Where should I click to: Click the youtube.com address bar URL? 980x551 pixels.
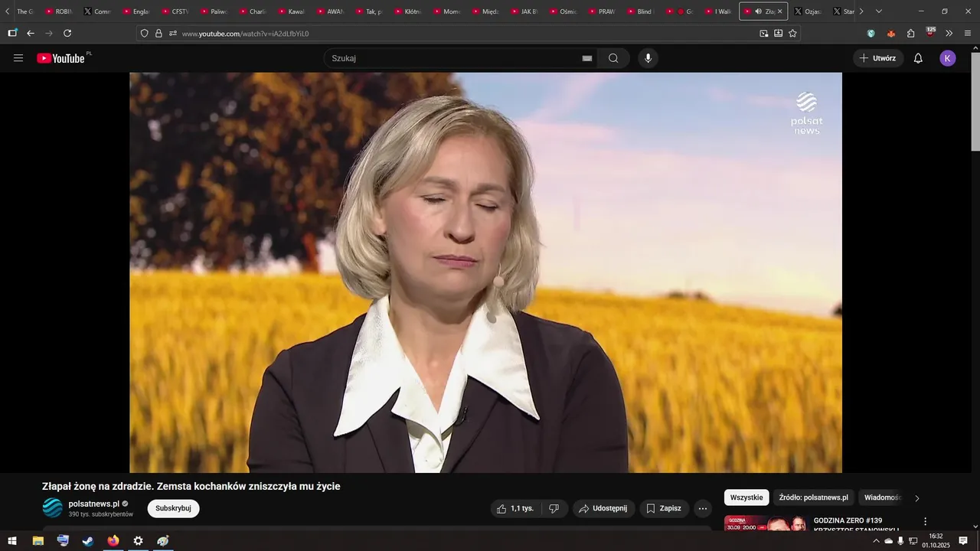pos(246,34)
